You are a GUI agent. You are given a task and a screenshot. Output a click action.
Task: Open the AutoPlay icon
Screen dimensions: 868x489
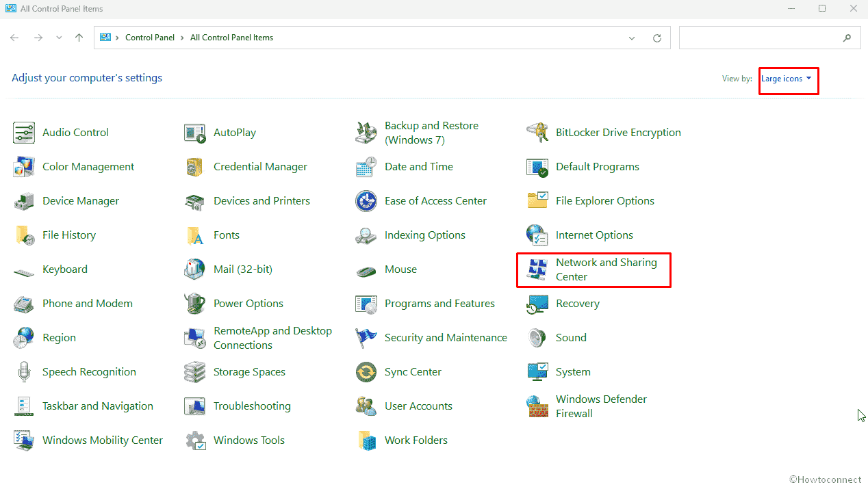click(195, 133)
